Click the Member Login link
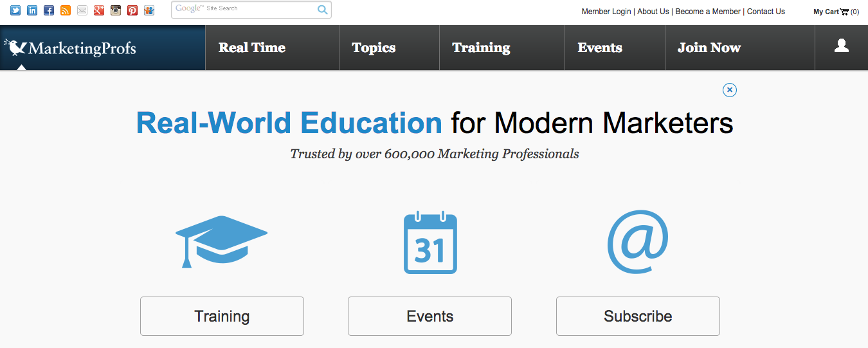Screen dimensions: 868x348 click(x=606, y=12)
